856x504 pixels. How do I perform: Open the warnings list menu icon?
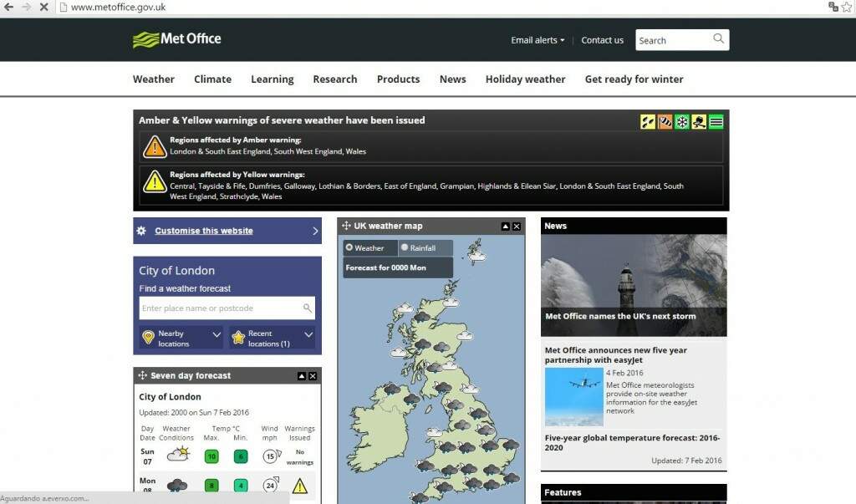point(716,122)
